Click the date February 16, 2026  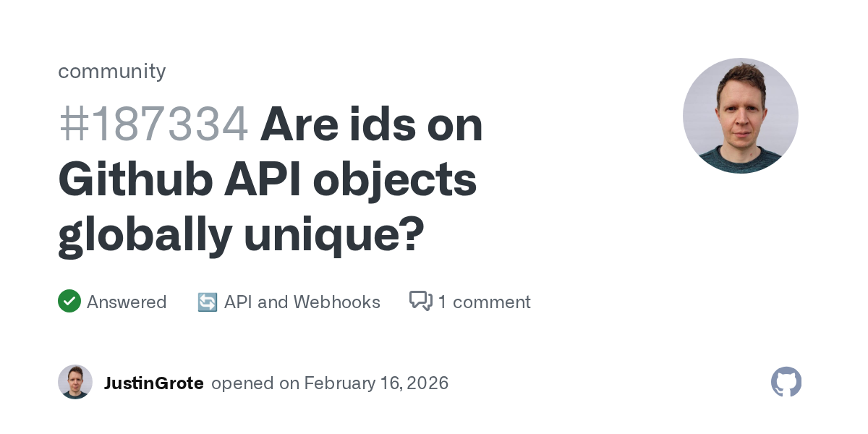pyautogui.click(x=376, y=383)
